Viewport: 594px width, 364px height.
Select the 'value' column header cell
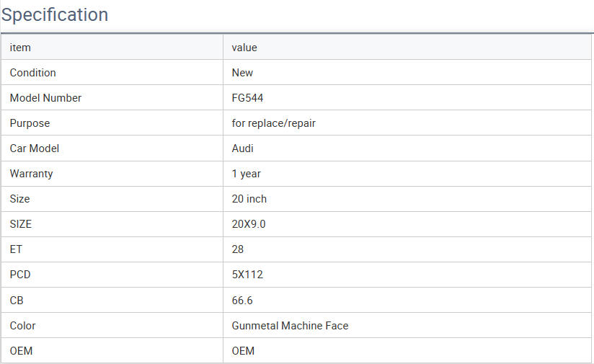pos(244,48)
